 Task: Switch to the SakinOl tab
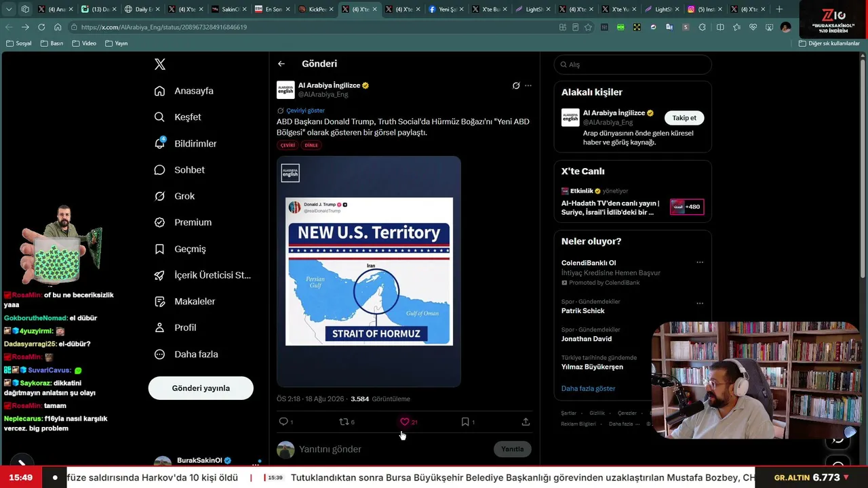[229, 9]
